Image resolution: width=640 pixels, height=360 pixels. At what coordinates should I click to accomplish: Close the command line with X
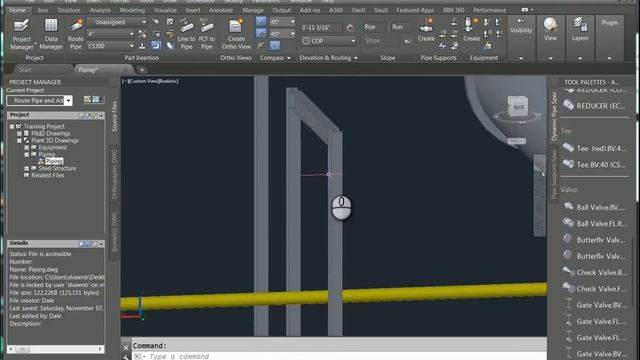pyautogui.click(x=126, y=348)
